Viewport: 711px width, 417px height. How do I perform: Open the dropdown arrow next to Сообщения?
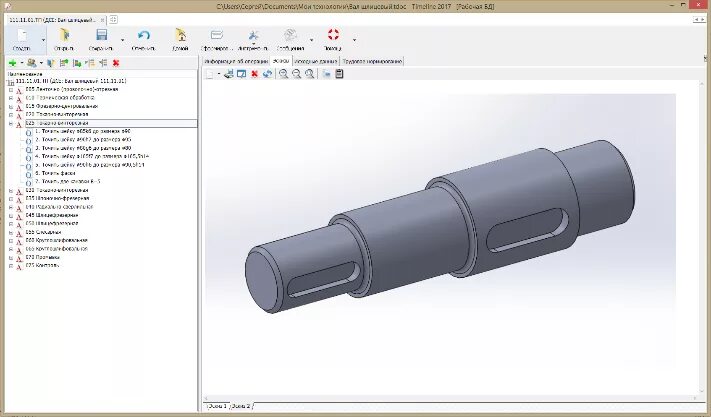pyautogui.click(x=312, y=40)
